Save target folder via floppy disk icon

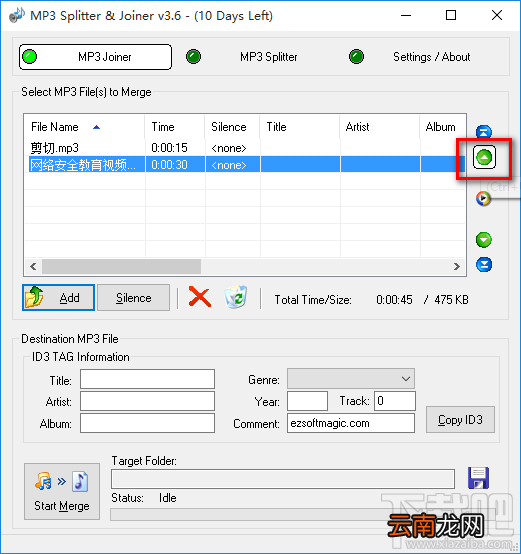tap(478, 478)
